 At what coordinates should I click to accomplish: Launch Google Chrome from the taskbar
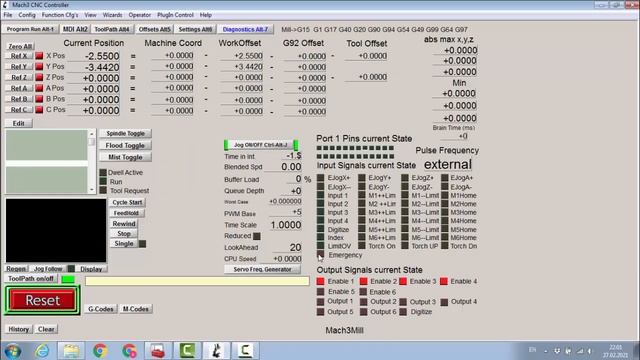(x=100, y=351)
